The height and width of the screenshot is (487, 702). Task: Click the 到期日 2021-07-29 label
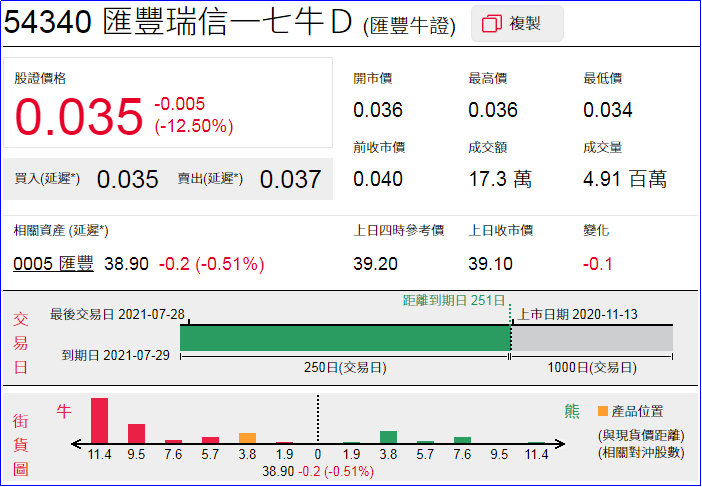[x=116, y=355]
